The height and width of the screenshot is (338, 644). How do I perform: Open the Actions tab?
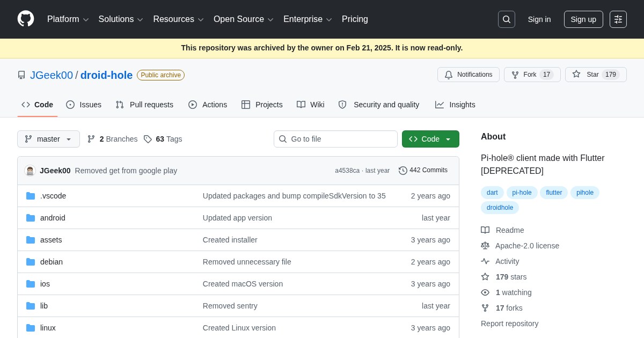pos(208,105)
